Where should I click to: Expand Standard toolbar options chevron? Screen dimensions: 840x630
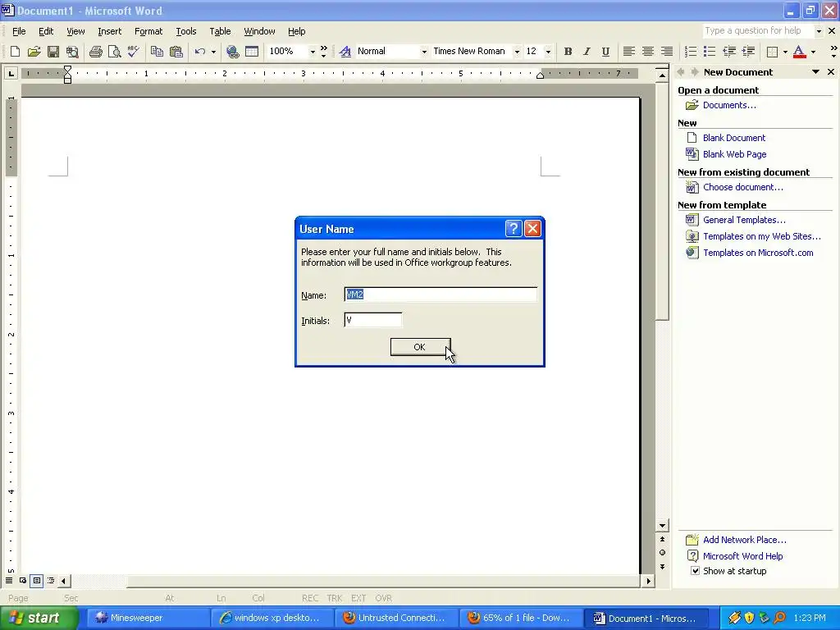[x=323, y=52]
